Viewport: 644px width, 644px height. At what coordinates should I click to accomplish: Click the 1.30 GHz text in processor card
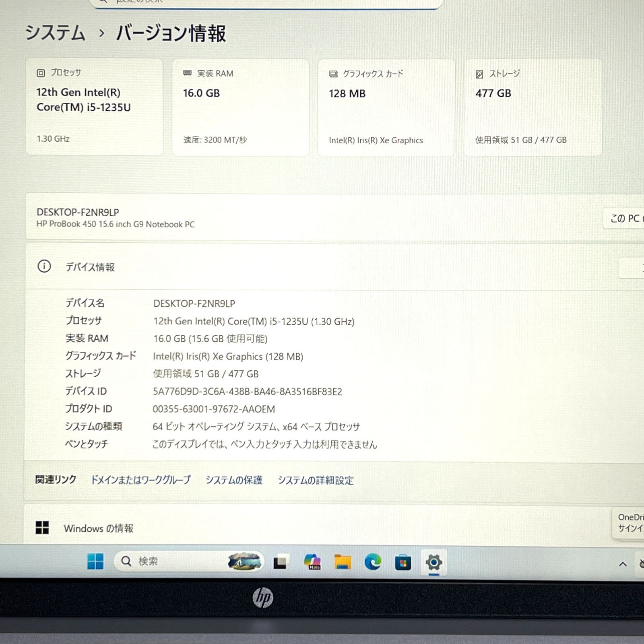pos(53,139)
